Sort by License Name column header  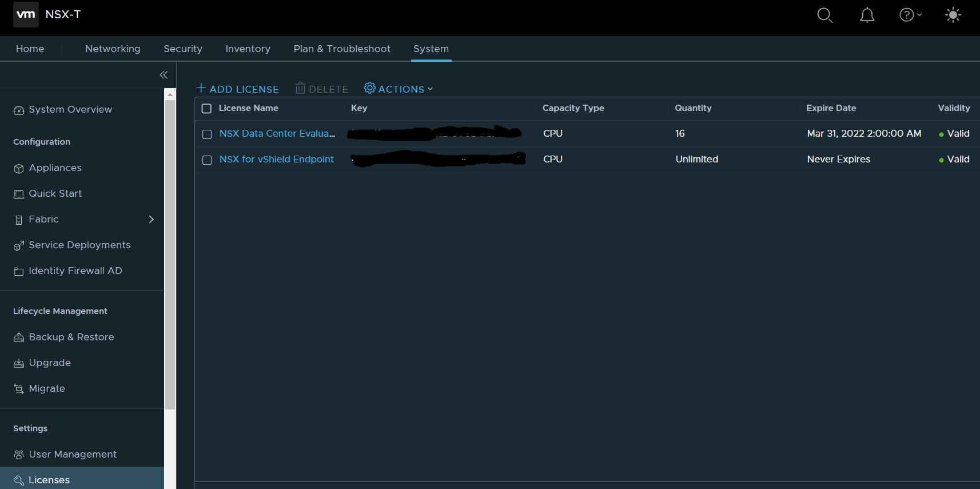pos(248,108)
